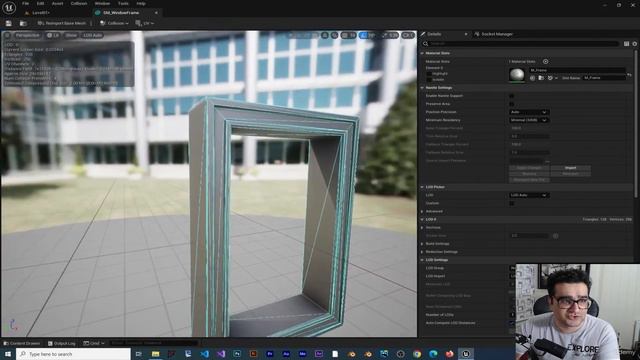
Task: Open the Perspective view mode dropdown
Action: tap(27, 36)
